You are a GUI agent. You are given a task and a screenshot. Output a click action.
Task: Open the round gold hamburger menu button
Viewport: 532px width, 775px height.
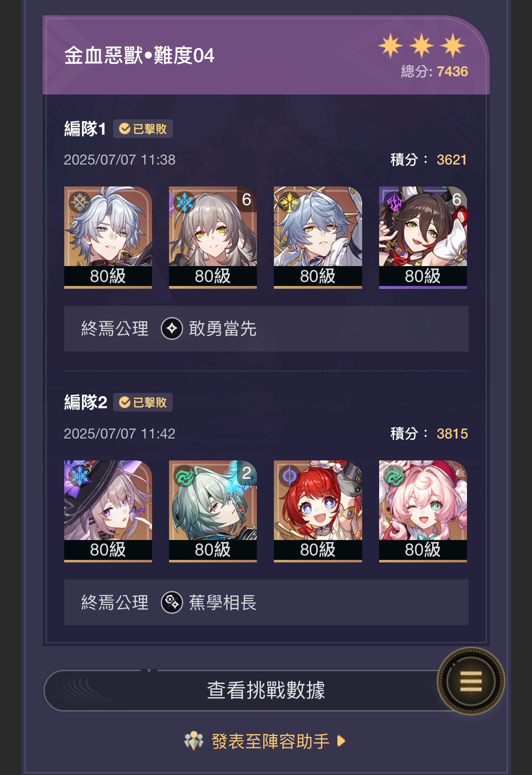pyautogui.click(x=471, y=681)
